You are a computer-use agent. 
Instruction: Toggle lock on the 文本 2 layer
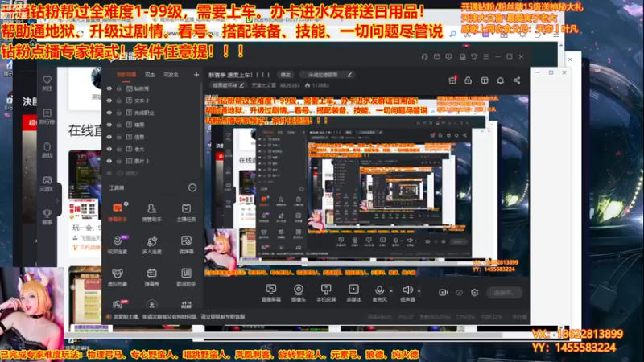[118, 101]
